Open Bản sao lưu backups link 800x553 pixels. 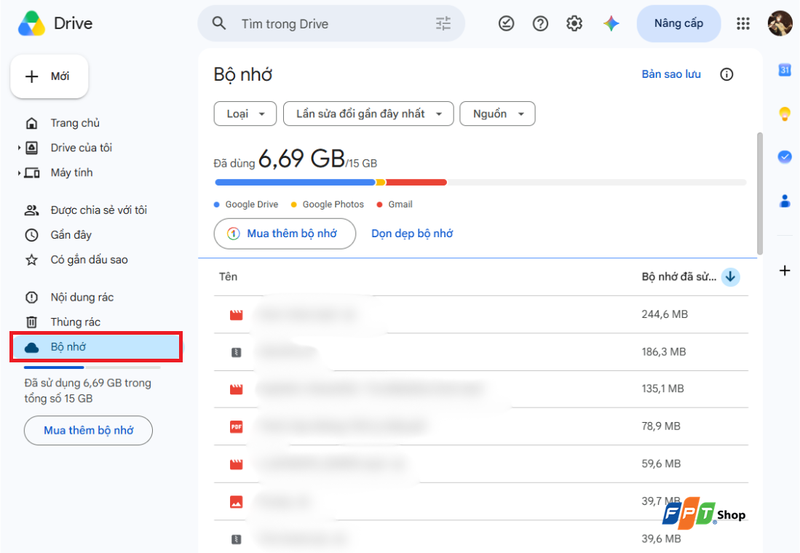[671, 74]
